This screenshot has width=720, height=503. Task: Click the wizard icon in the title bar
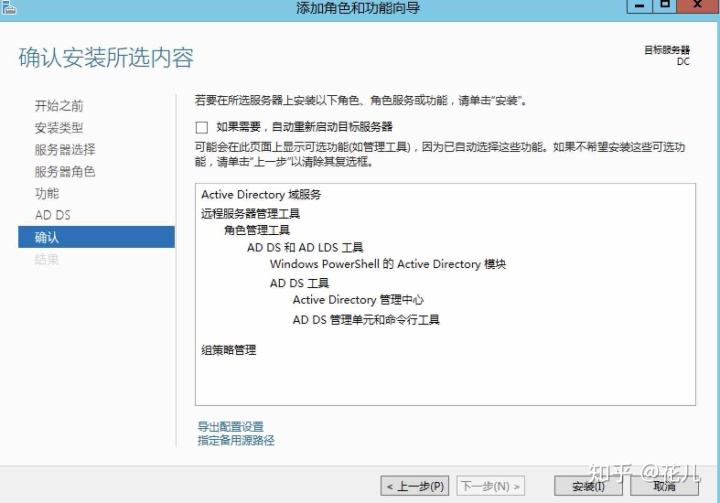8,6
